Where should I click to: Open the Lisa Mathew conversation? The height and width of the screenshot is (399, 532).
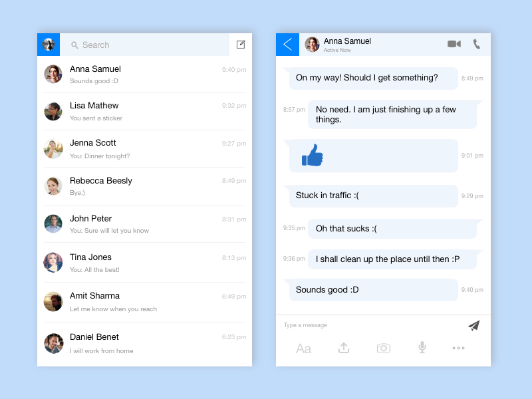tap(144, 111)
